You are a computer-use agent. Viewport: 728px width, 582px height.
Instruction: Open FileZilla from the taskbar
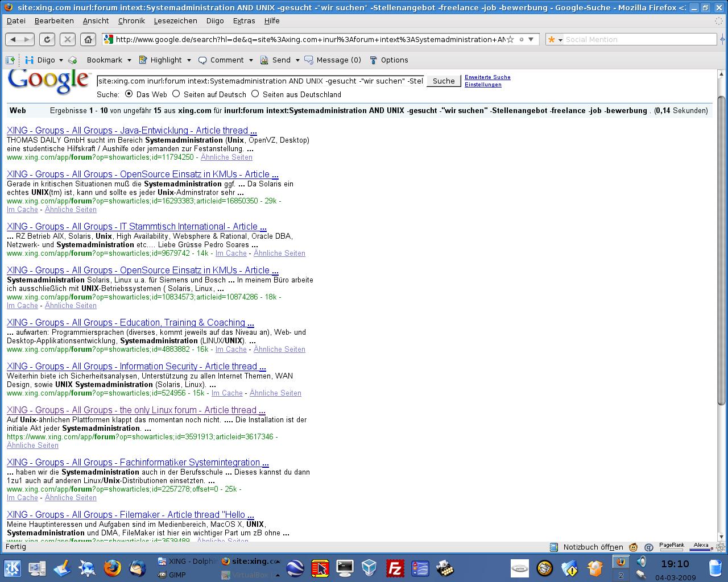click(395, 568)
